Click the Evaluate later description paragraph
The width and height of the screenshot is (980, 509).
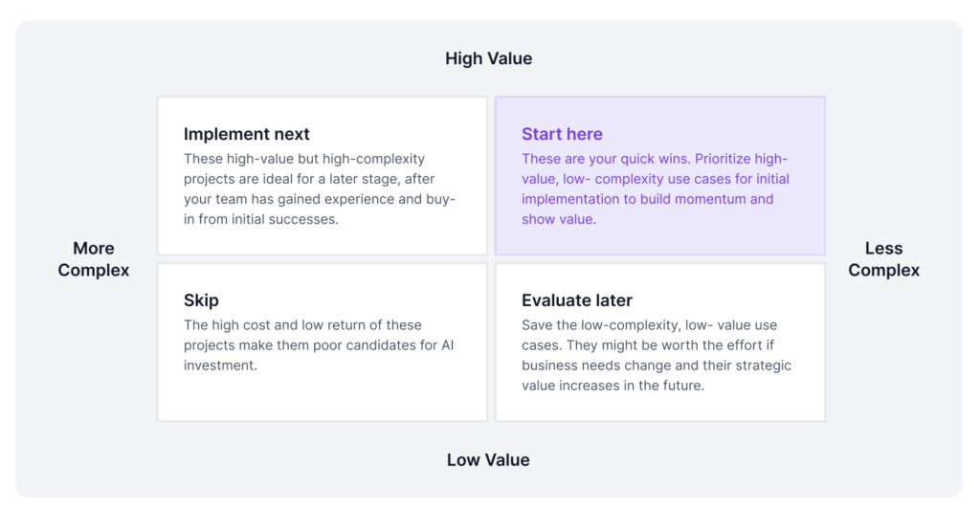tap(657, 355)
